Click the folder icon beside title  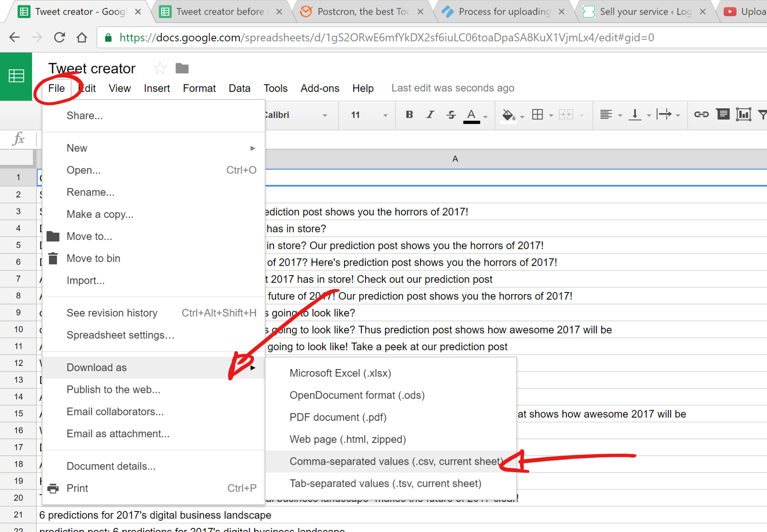(182, 68)
